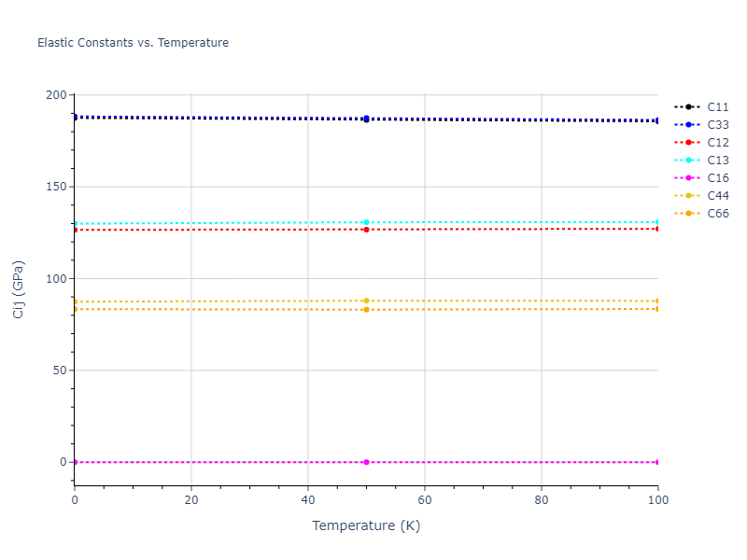Viewport: 747px width, 560px height.
Task: Toggle the red C12 legend entry
Action: pyautogui.click(x=717, y=143)
